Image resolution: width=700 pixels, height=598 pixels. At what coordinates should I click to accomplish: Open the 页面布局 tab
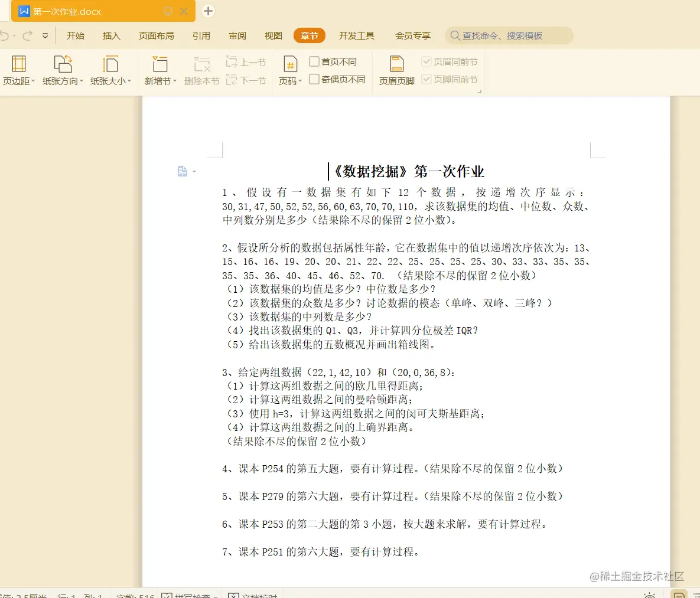pyautogui.click(x=157, y=35)
